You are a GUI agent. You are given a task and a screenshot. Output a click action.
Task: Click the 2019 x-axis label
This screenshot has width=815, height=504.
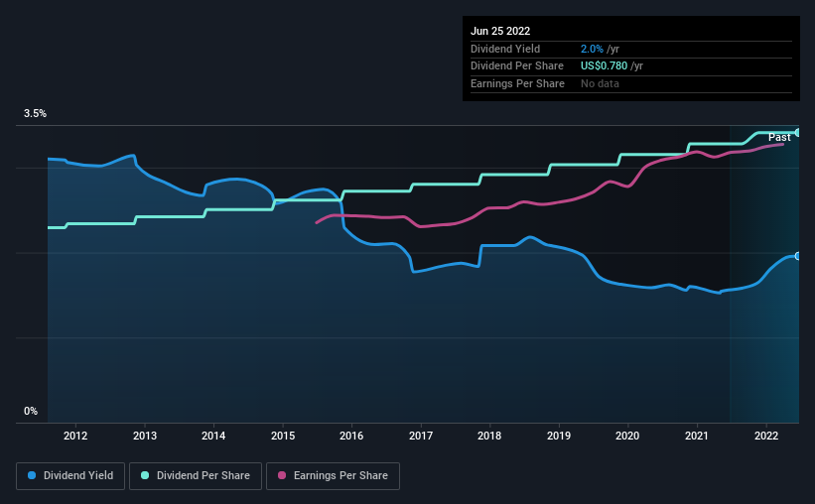(x=559, y=436)
